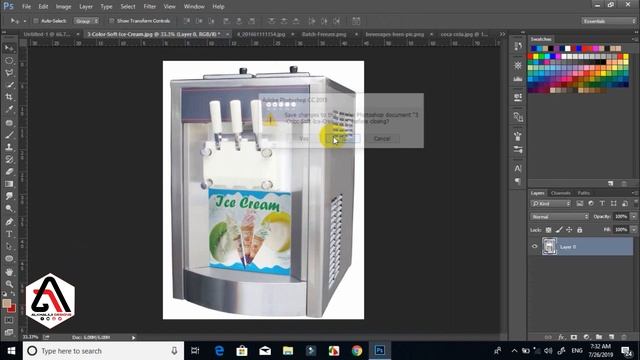Open the tool preset picker arrow
The width and height of the screenshot is (640, 360).
coord(25,21)
